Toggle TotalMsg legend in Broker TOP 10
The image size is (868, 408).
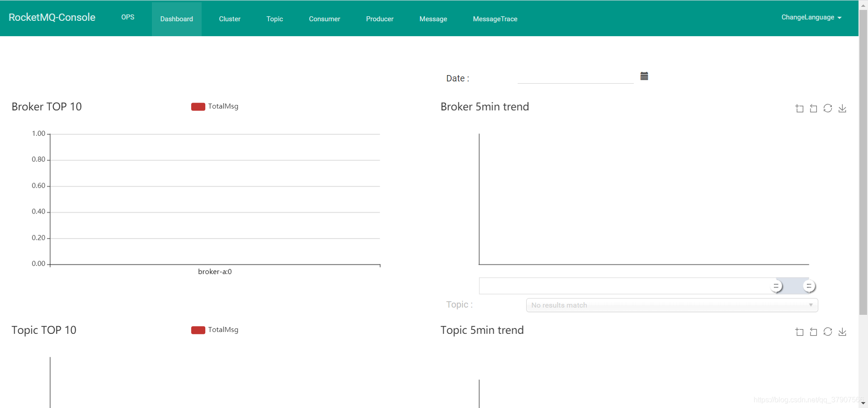point(215,106)
